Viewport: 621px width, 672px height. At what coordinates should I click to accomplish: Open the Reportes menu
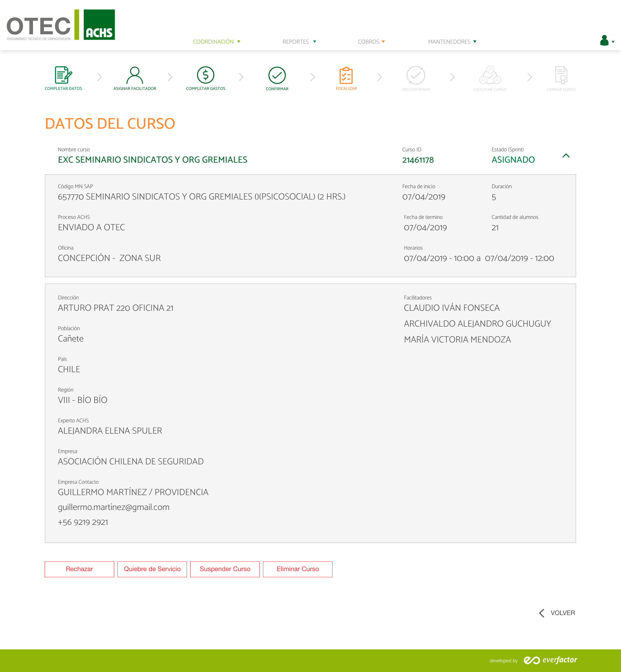pyautogui.click(x=296, y=42)
